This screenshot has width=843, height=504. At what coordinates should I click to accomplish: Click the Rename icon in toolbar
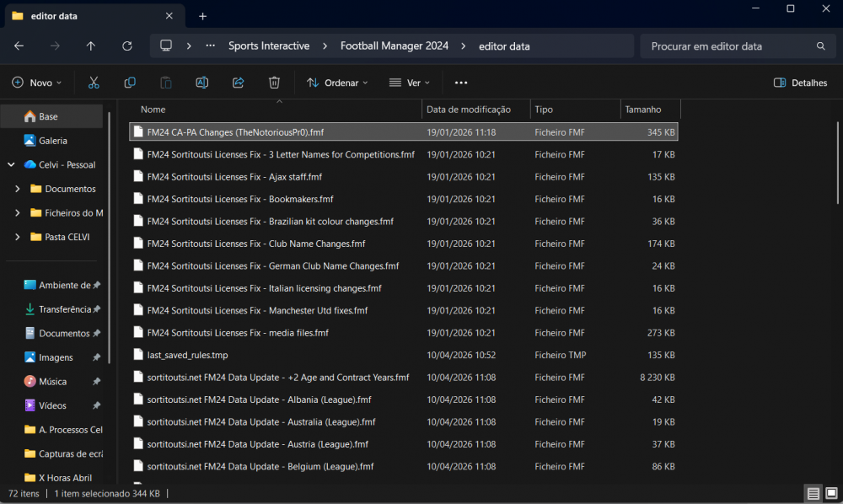point(202,83)
